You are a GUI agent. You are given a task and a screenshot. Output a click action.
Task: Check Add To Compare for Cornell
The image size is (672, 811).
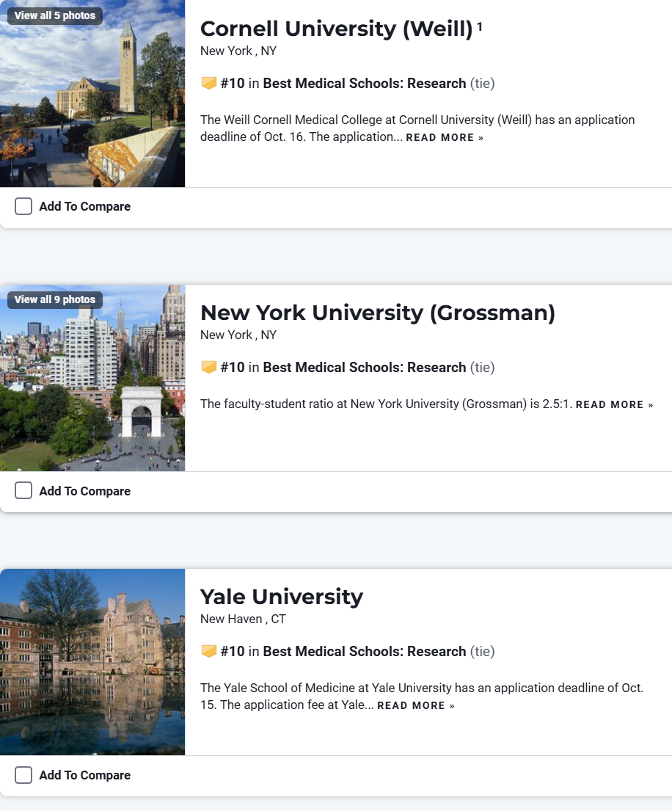click(x=23, y=207)
